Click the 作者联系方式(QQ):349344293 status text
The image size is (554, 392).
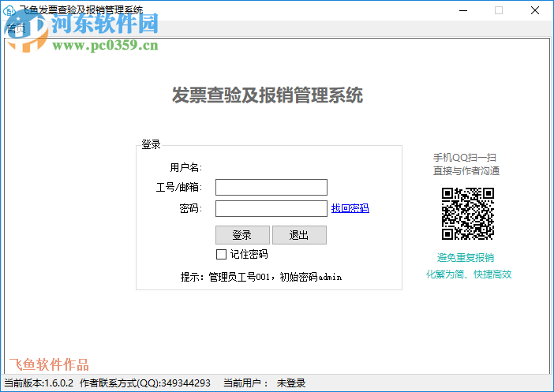pyautogui.click(x=145, y=383)
